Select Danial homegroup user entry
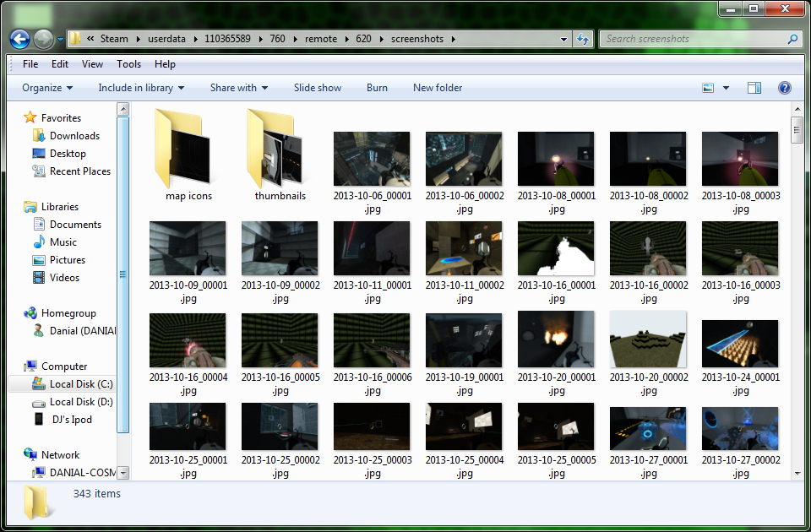This screenshot has height=532, width=811. pyautogui.click(x=82, y=331)
